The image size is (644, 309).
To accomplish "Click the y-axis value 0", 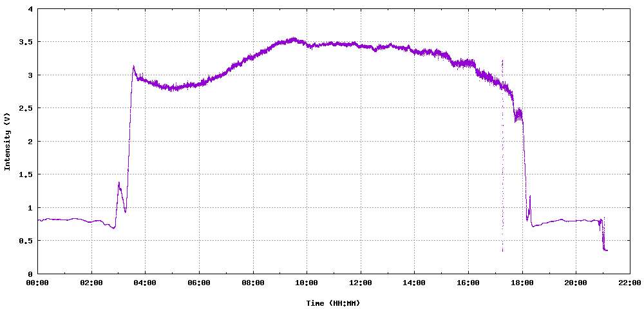I will coord(31,274).
